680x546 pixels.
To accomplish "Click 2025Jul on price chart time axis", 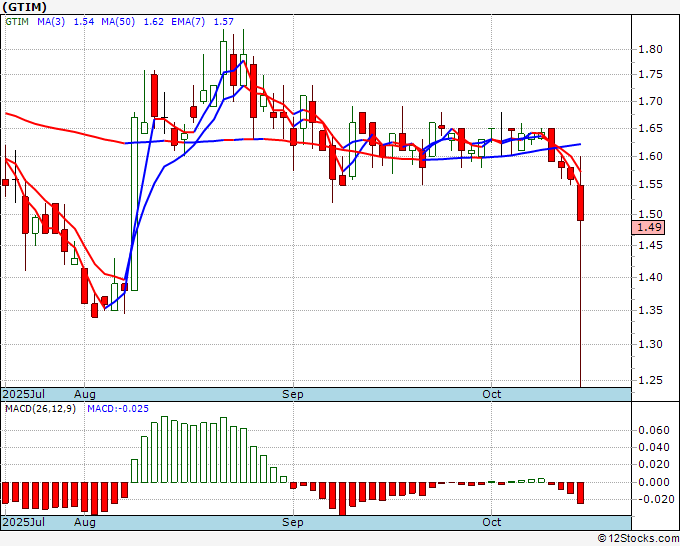I will click(x=24, y=394).
